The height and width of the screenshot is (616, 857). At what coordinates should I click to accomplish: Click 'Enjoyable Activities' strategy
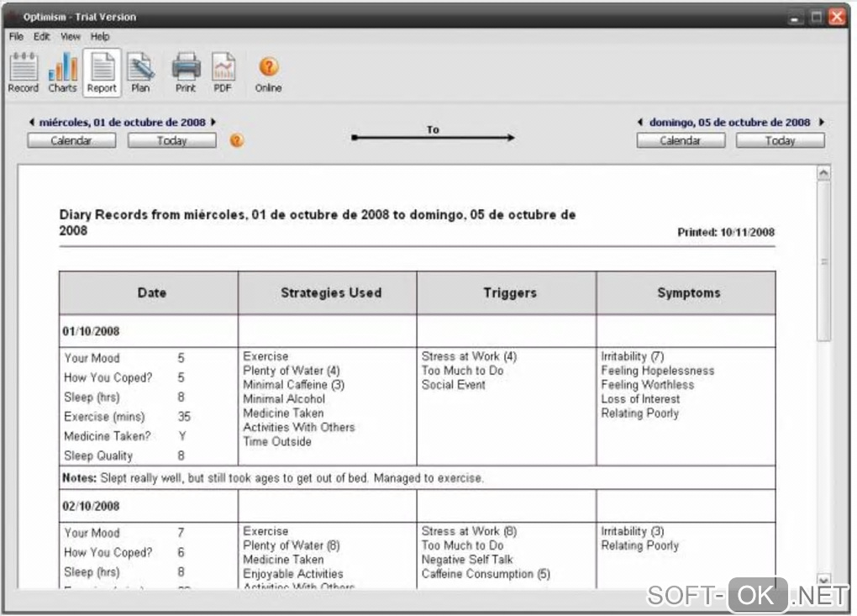pyautogui.click(x=293, y=574)
